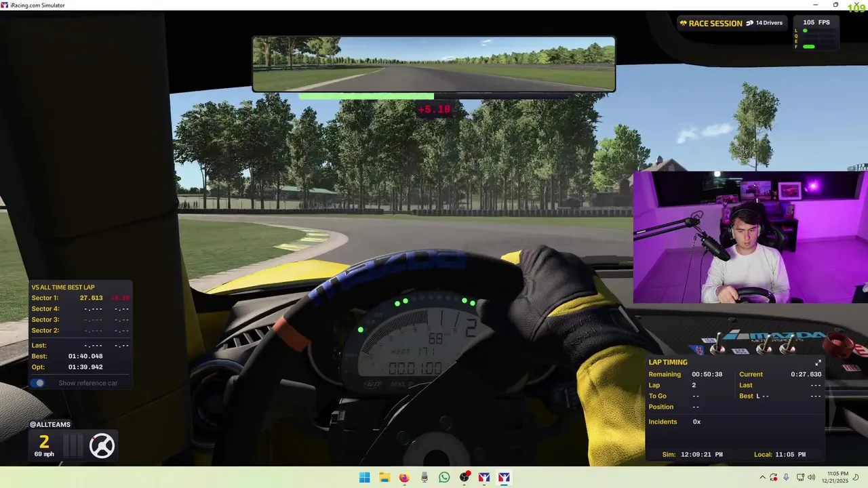
Task: Open the network tray icon
Action: point(800,477)
